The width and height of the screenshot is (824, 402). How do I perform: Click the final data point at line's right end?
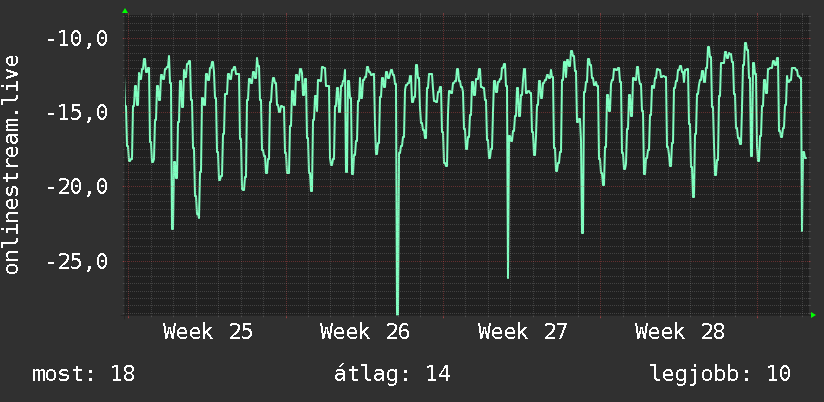pos(805,158)
